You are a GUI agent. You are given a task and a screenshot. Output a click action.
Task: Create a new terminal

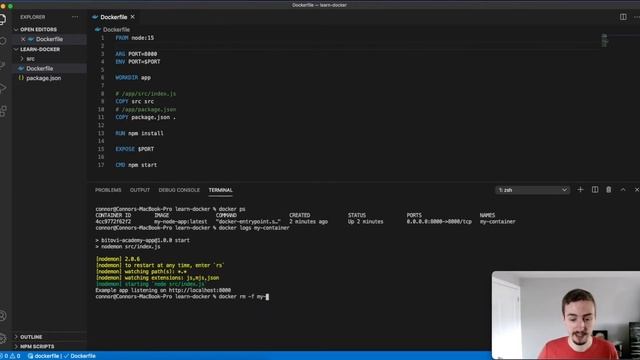[580, 190]
